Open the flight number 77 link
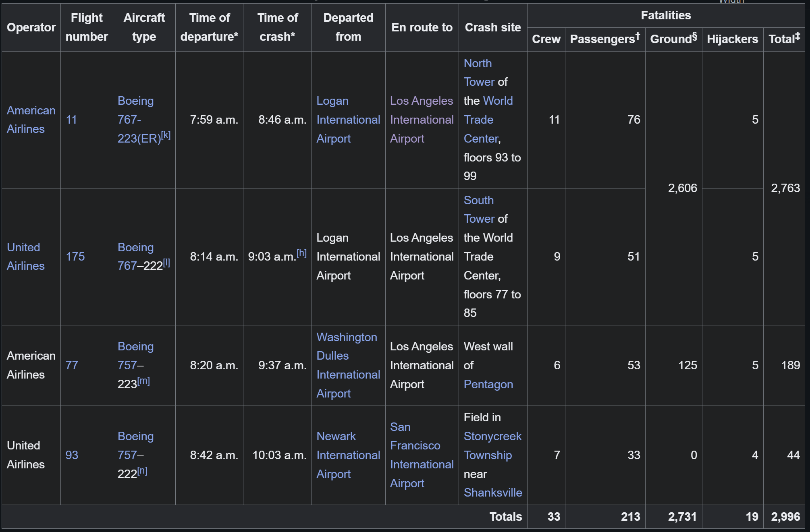 click(72, 365)
